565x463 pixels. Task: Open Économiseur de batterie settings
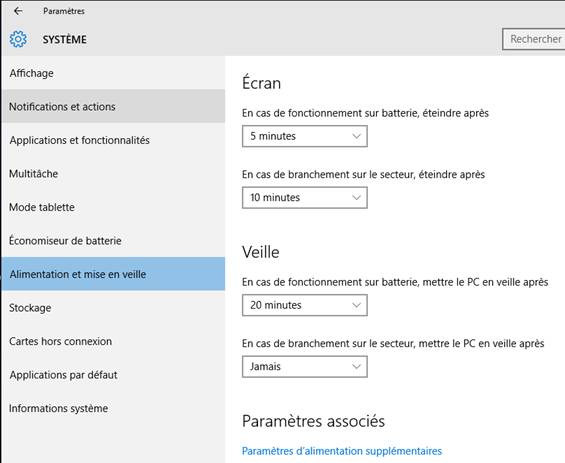click(x=113, y=241)
